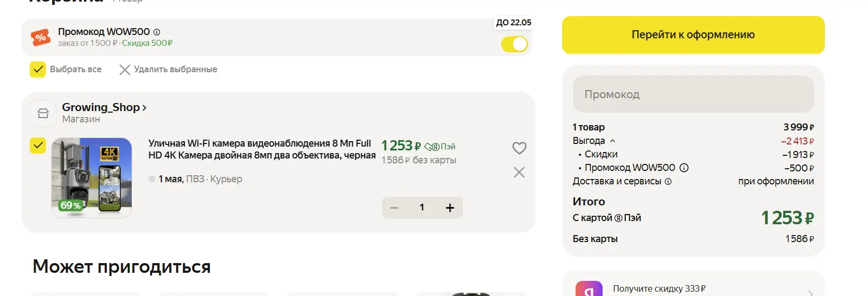Image resolution: width=868 pixels, height=296 pixels.
Task: Uncheck the Выбрать все checkbox
Action: (38, 69)
